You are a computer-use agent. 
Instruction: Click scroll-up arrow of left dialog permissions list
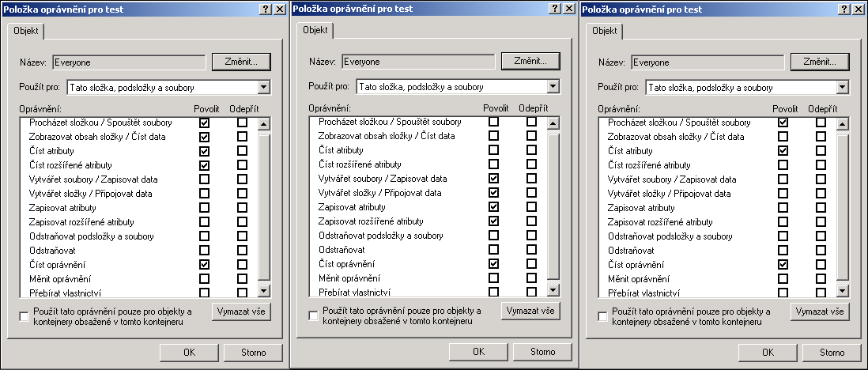click(263, 124)
